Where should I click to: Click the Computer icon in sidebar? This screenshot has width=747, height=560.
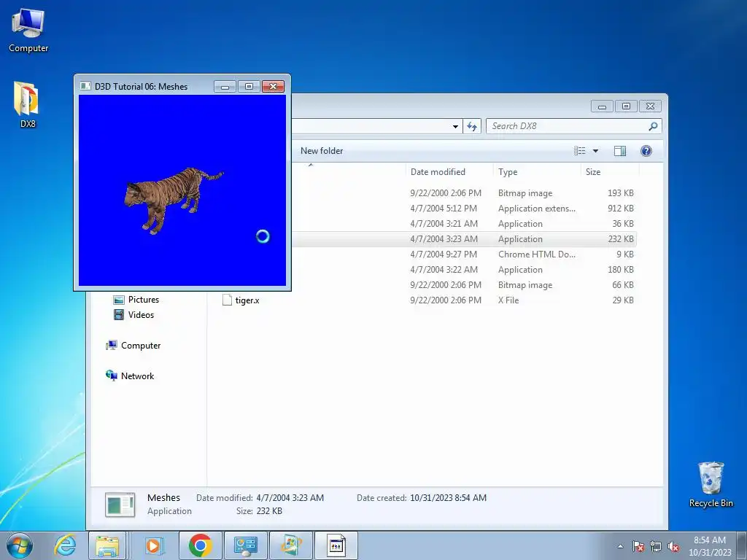click(x=112, y=345)
